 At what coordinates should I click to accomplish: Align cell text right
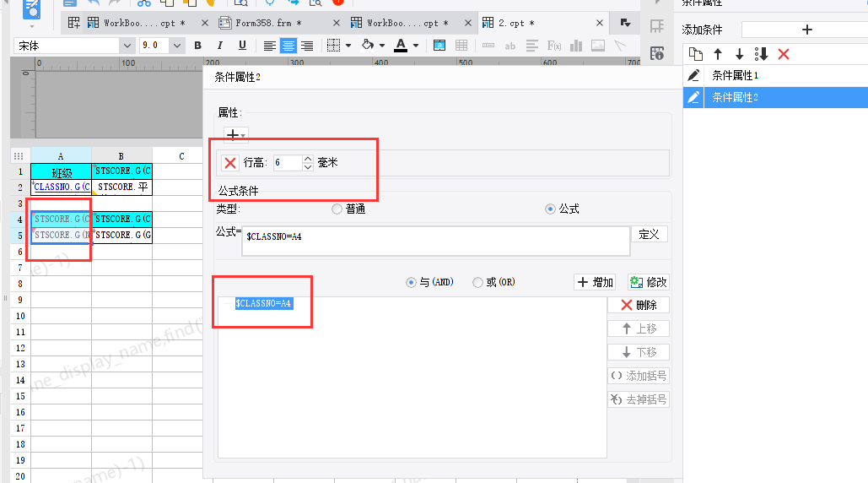click(x=307, y=46)
